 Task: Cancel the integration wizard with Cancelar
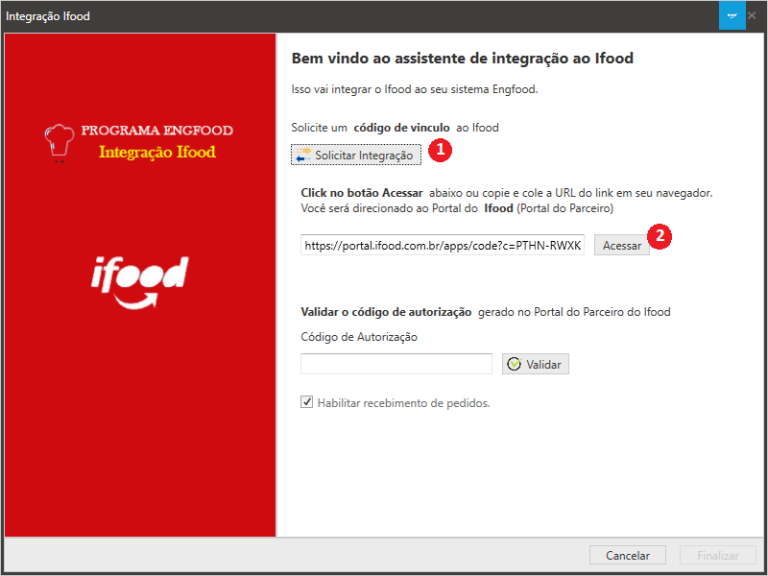click(x=627, y=555)
